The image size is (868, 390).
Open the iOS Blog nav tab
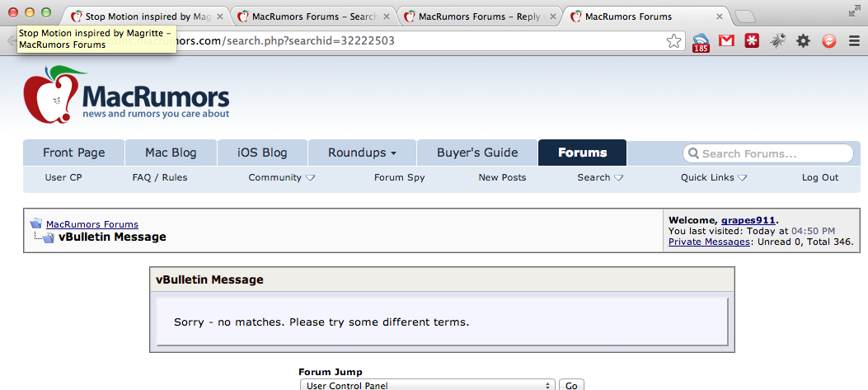tap(262, 153)
